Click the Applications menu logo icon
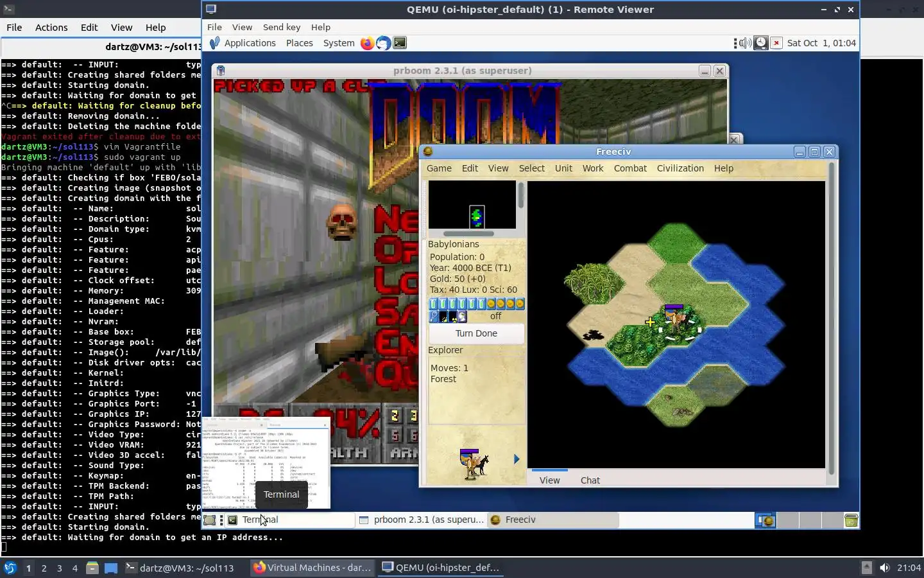This screenshot has width=924, height=578. 214,43
